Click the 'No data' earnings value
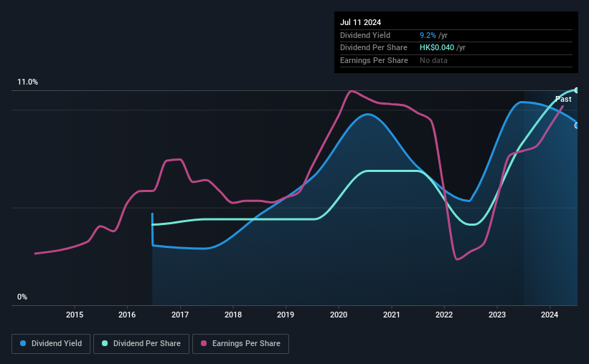Screen dimensions: 589x364 point(433,60)
